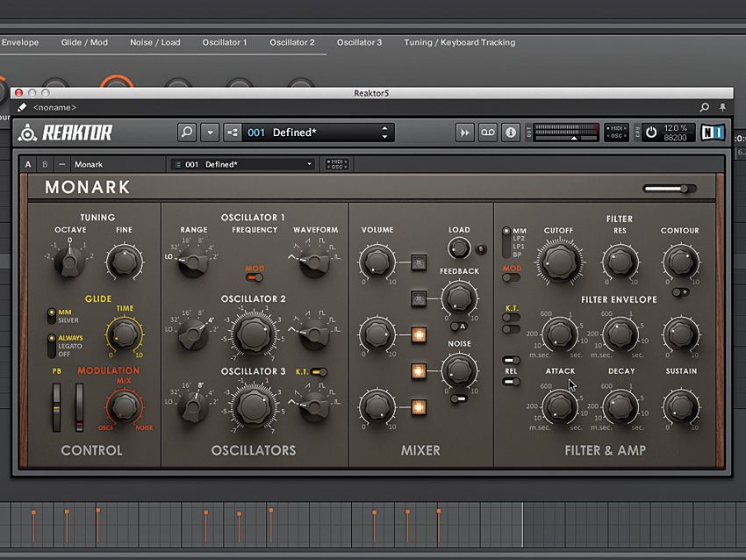The image size is (746, 560).
Task: Click the MIDI/OSC button next to the Monark header
Action: pyautogui.click(x=338, y=164)
